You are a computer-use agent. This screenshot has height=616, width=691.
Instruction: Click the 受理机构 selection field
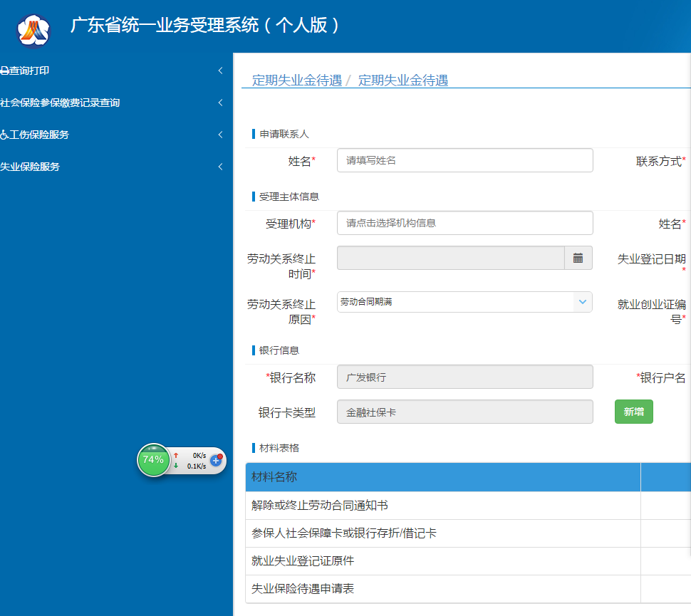tap(464, 223)
